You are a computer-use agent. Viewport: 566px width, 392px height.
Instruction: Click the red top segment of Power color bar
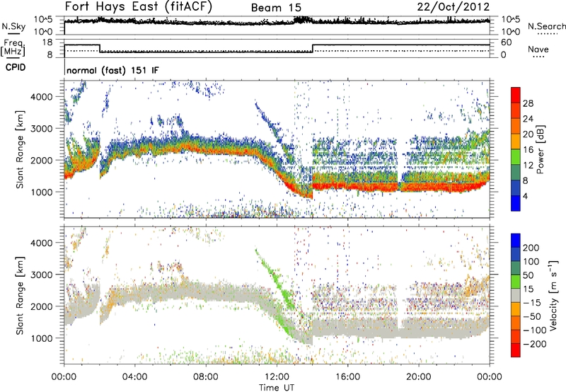pyautogui.click(x=516, y=95)
